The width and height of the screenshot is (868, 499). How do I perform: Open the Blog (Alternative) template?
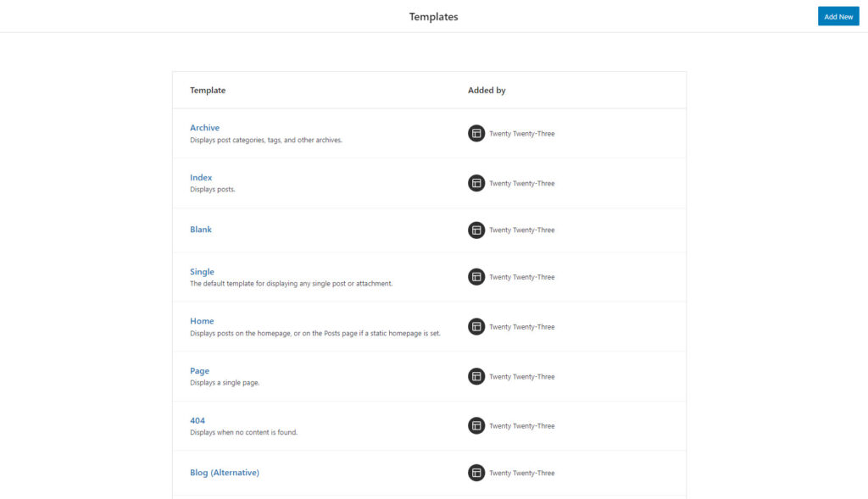[x=225, y=473]
